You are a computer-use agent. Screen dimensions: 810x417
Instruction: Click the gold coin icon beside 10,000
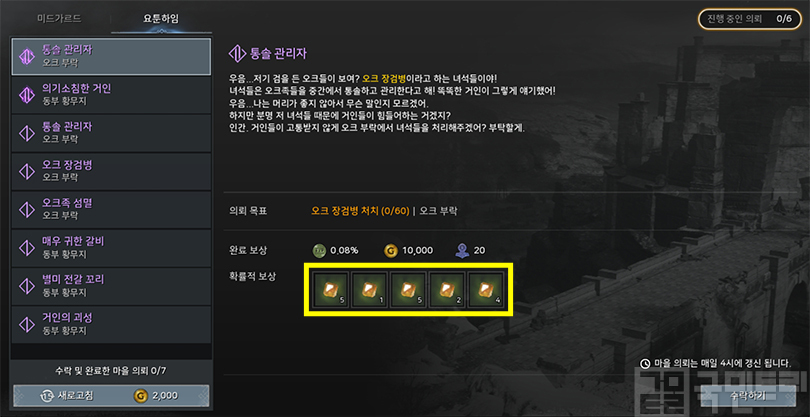click(391, 251)
